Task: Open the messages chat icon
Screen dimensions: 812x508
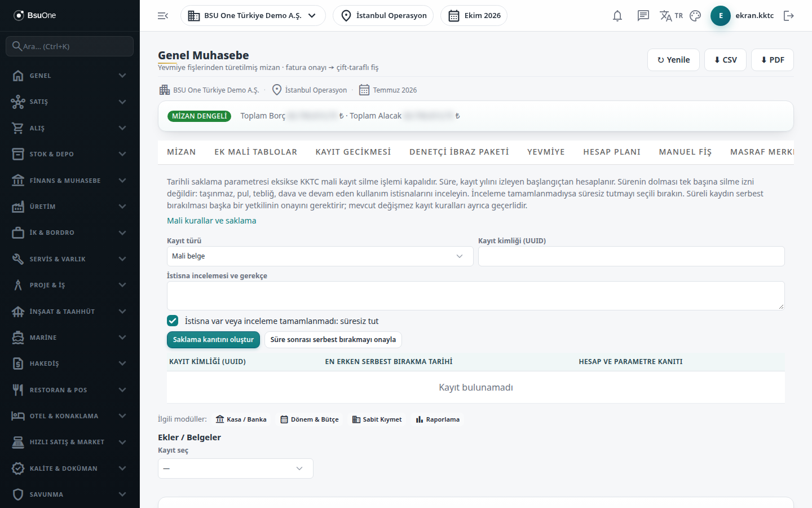Action: click(643, 16)
